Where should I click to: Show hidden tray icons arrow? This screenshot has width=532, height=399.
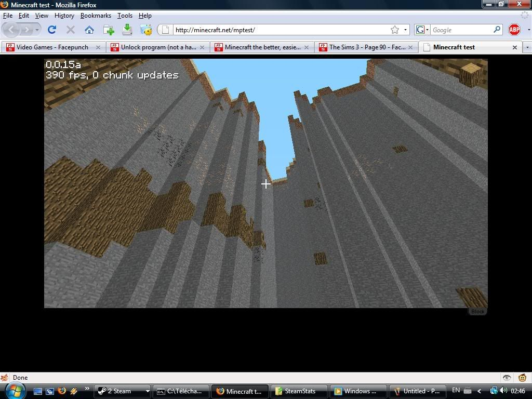[480, 391]
